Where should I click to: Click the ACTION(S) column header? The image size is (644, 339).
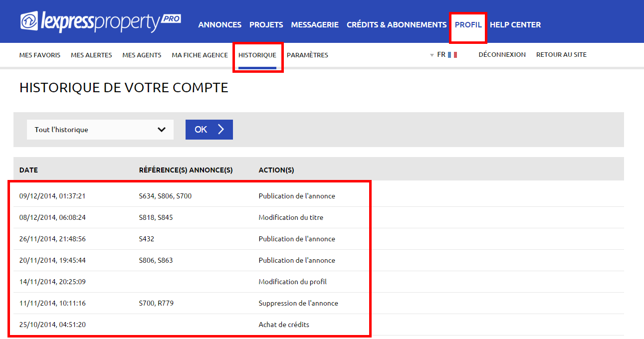tap(276, 170)
